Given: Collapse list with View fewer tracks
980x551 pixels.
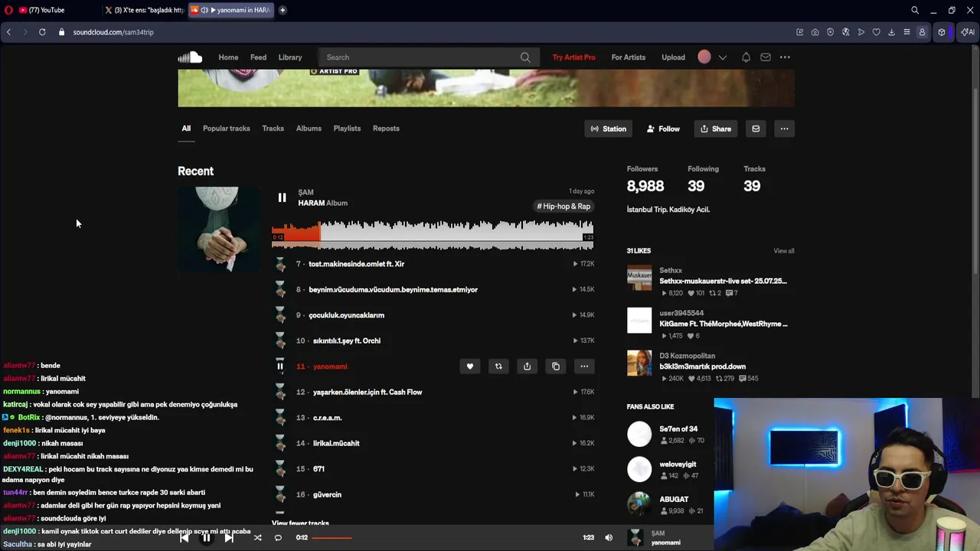Looking at the screenshot, I should (x=300, y=523).
